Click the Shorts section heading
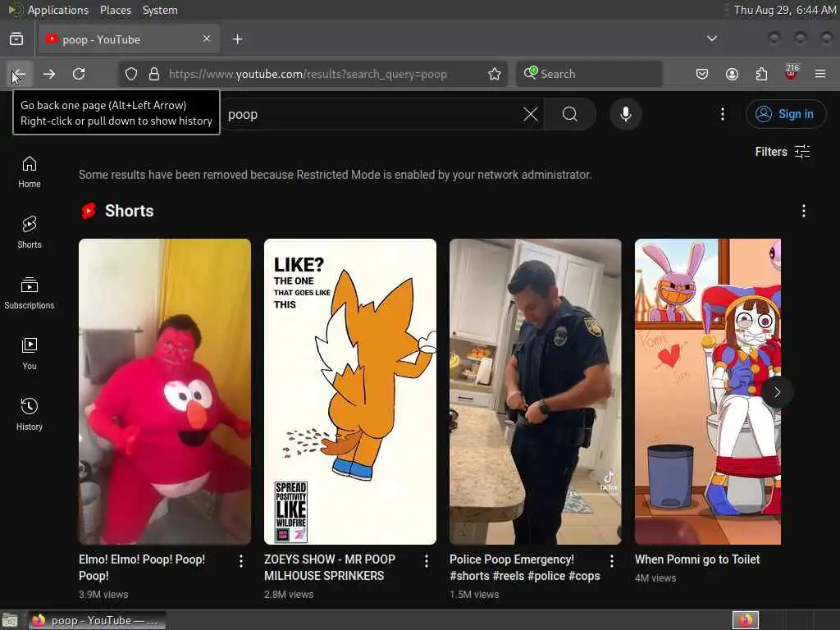Image resolution: width=840 pixels, height=630 pixels. point(129,211)
